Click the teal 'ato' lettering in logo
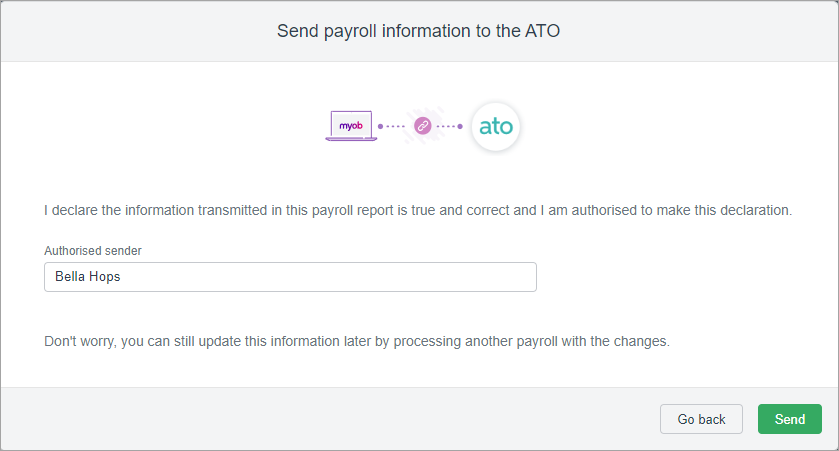839x451 pixels. 496,127
